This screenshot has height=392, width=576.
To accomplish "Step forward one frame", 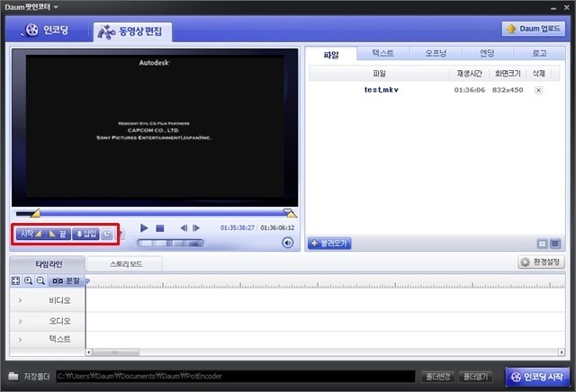I will click(196, 228).
